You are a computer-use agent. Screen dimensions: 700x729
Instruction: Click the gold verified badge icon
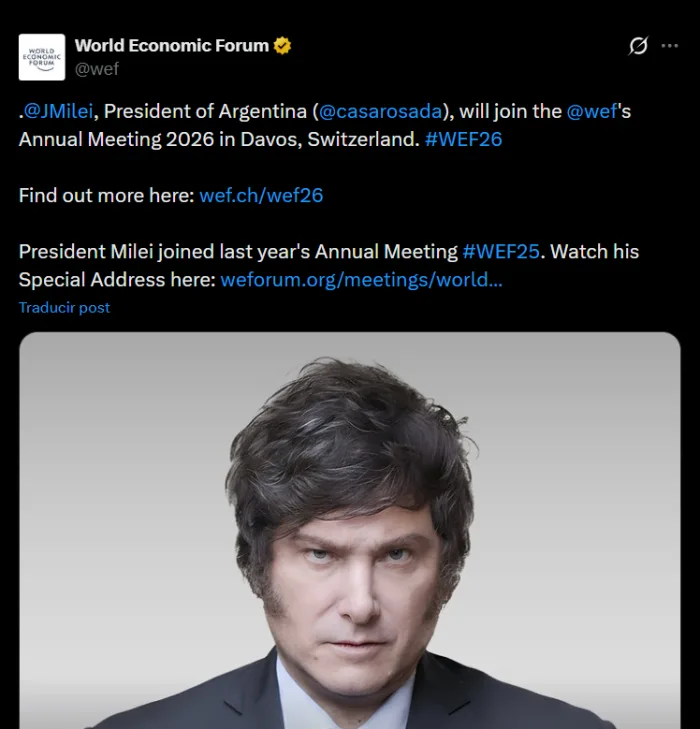click(x=282, y=45)
